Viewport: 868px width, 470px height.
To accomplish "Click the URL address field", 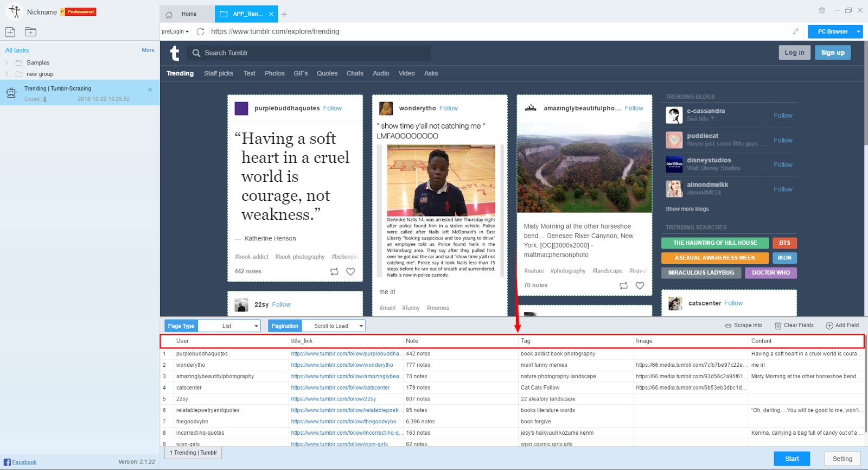I will tap(496, 31).
